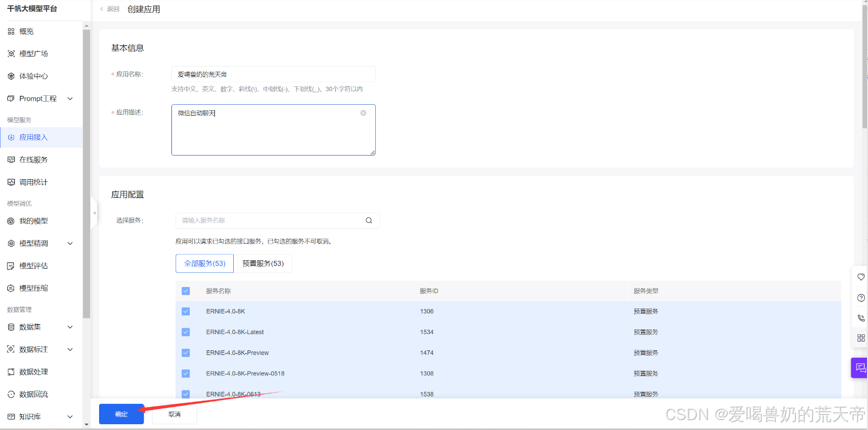Click service name ERNIE-4.0-8K-Preview-0518
This screenshot has width=868, height=430.
coord(245,373)
